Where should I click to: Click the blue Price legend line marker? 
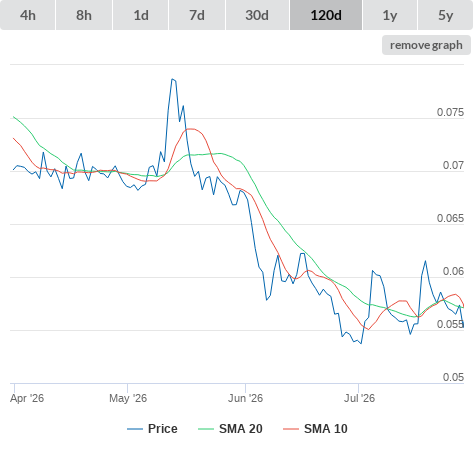135,429
